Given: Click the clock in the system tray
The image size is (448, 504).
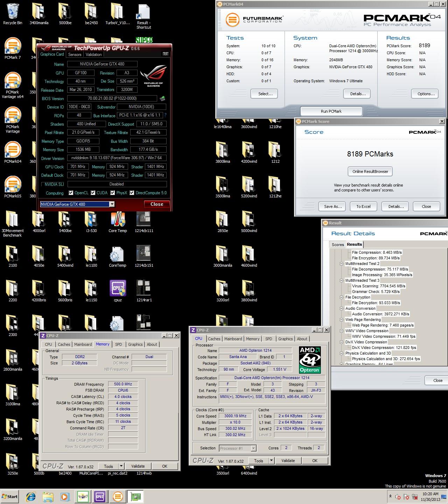Looking at the screenshot, I should click(430, 496).
